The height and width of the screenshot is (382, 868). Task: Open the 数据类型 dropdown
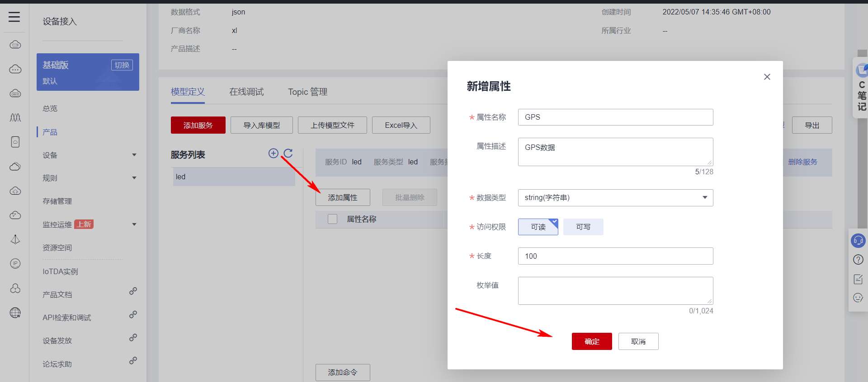(x=615, y=198)
